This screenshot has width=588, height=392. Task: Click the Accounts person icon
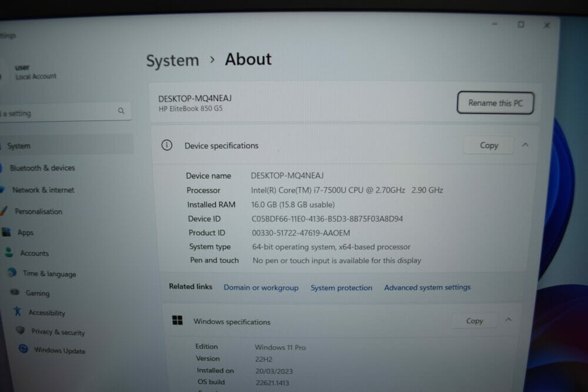pyautogui.click(x=9, y=252)
